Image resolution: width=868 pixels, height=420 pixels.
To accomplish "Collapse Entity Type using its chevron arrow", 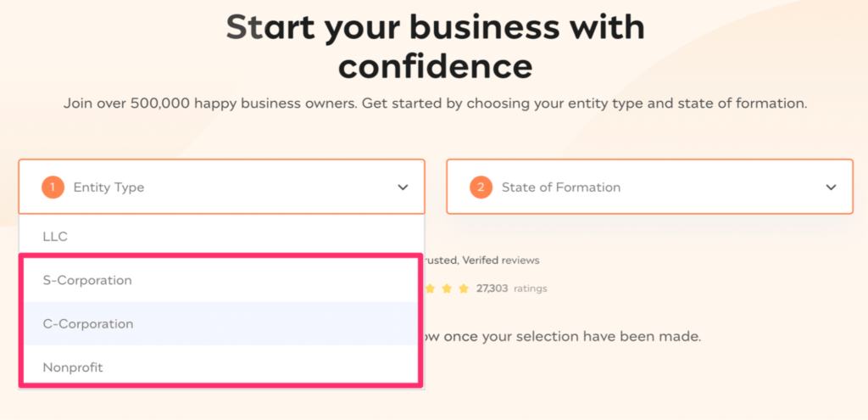I will [x=403, y=188].
